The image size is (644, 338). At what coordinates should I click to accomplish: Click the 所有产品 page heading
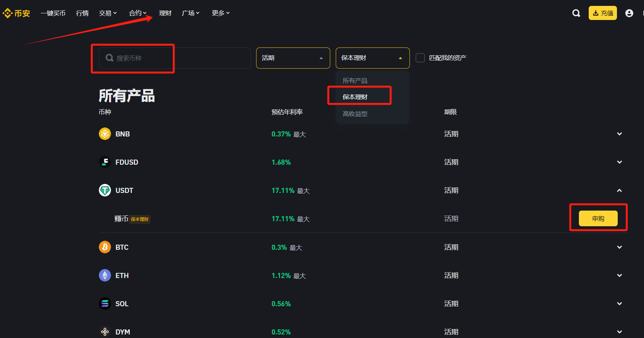127,95
